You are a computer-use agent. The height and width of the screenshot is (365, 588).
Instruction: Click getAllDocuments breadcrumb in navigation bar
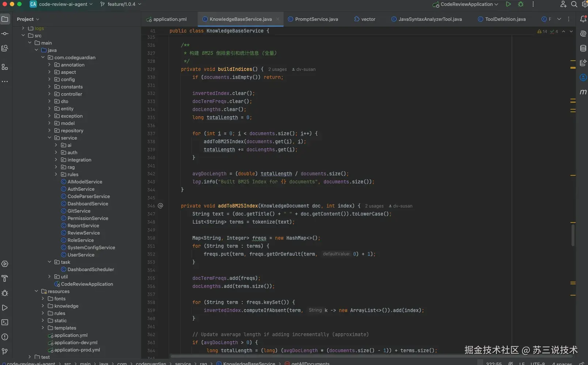click(x=307, y=364)
